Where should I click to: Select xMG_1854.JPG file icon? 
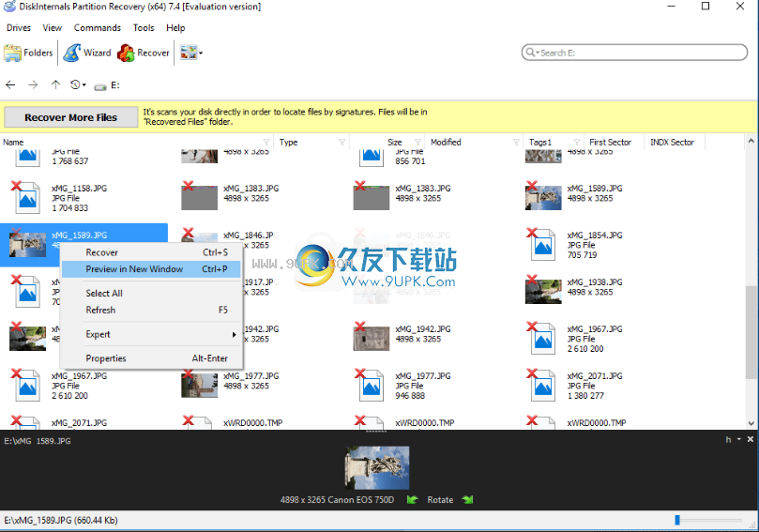click(x=543, y=245)
